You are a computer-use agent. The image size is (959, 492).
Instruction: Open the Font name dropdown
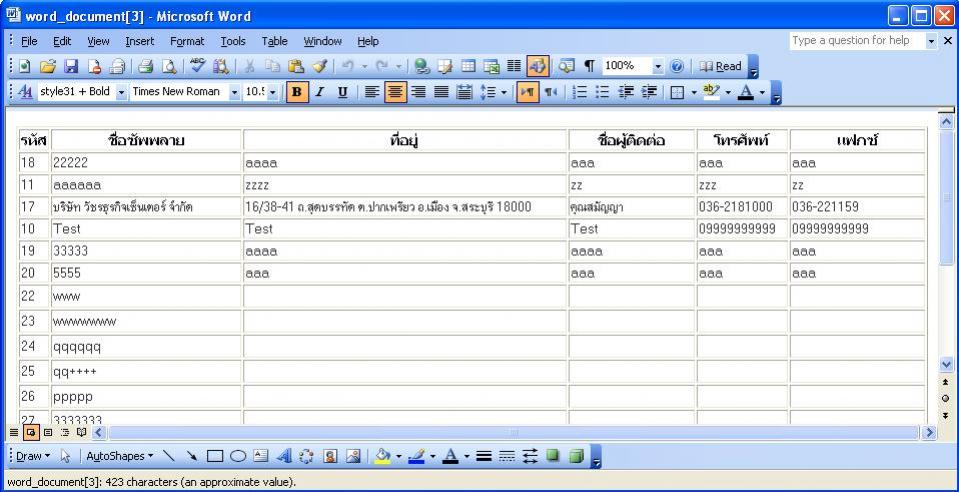tap(235, 92)
